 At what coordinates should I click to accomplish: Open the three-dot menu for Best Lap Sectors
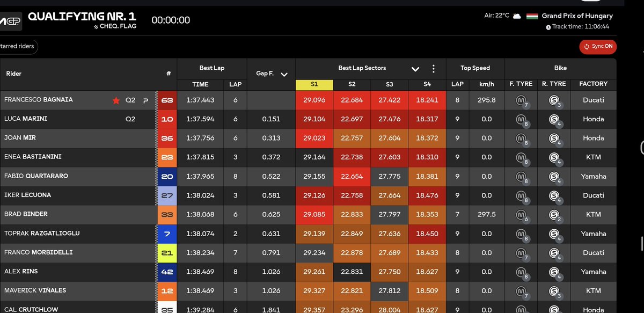click(x=434, y=69)
